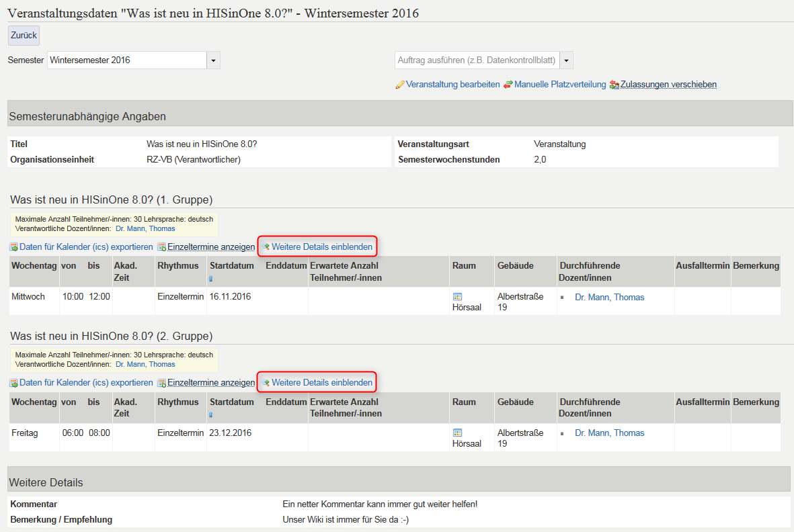
Task: Open Dr. Mann, Thomas in Freitag row
Action: click(x=610, y=433)
